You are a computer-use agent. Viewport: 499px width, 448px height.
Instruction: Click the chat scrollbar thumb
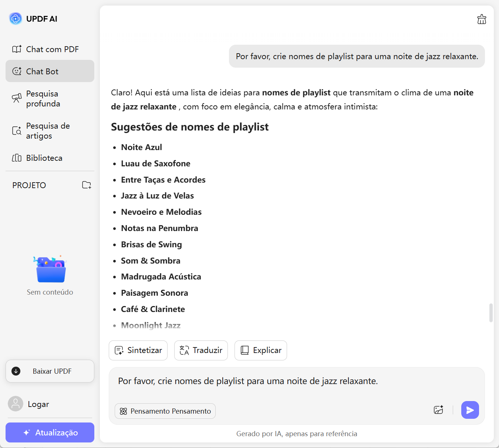491,313
